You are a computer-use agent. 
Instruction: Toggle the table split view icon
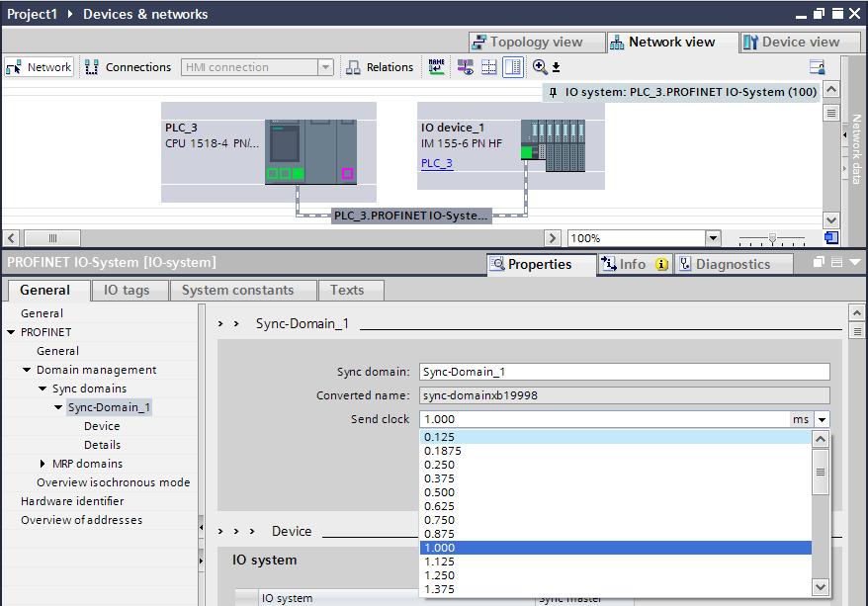click(x=513, y=67)
